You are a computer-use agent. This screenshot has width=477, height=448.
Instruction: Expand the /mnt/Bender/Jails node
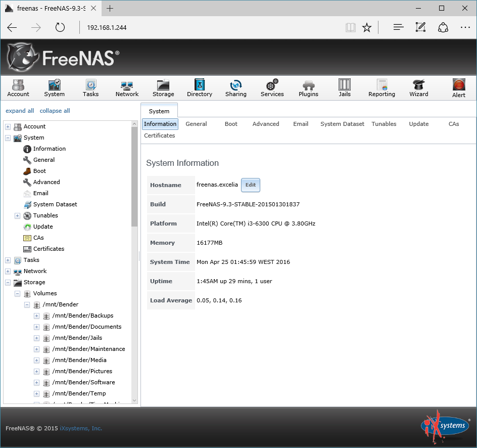click(x=36, y=338)
